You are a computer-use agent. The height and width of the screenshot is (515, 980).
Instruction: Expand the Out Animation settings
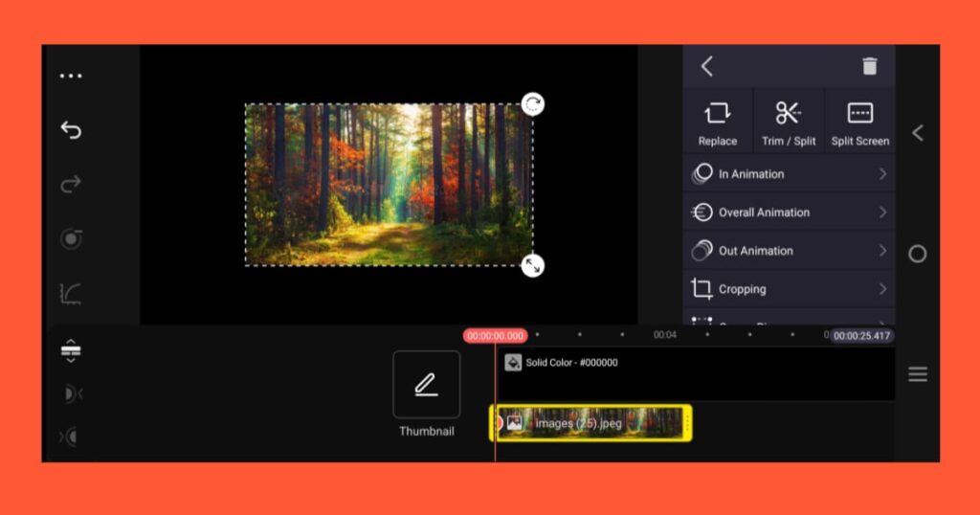[789, 251]
